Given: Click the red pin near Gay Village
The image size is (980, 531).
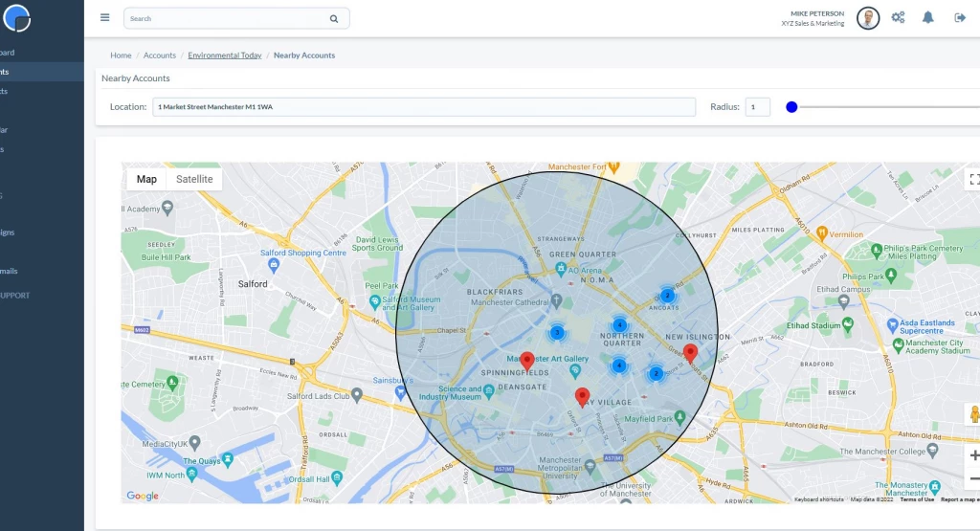Looking at the screenshot, I should pyautogui.click(x=582, y=397).
